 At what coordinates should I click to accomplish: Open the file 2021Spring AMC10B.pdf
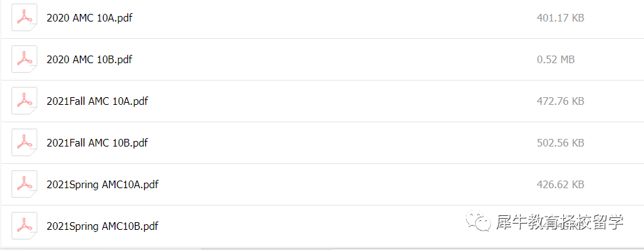coord(103,226)
